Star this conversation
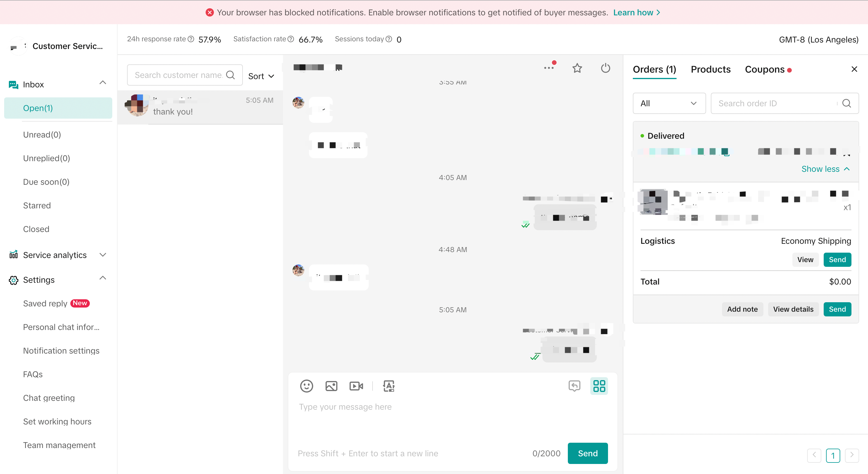The height and width of the screenshot is (474, 868). pyautogui.click(x=577, y=68)
